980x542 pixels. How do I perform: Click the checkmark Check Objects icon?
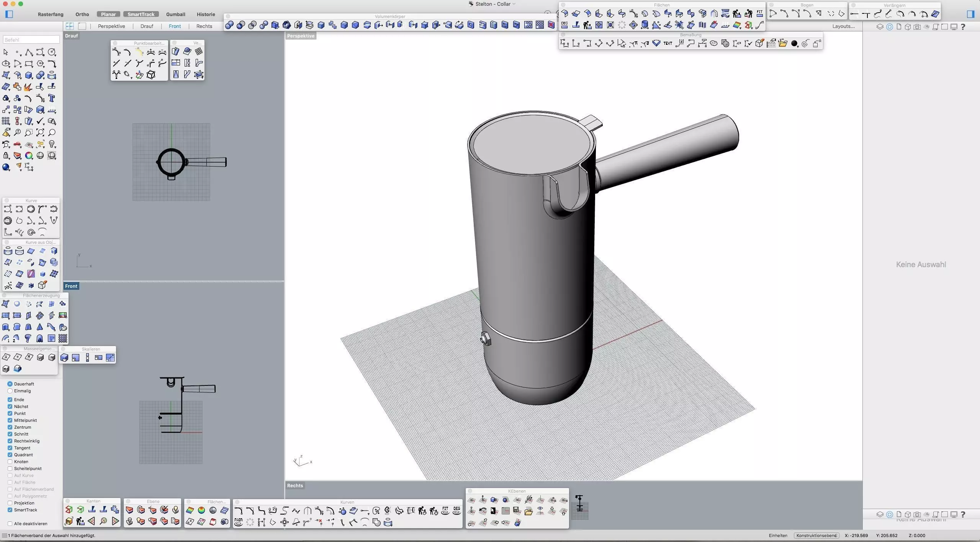(40, 121)
